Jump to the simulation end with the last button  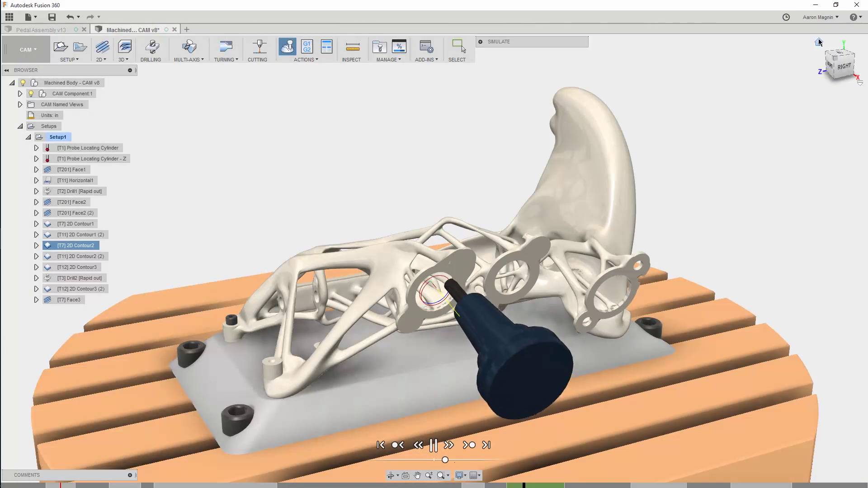(x=486, y=445)
